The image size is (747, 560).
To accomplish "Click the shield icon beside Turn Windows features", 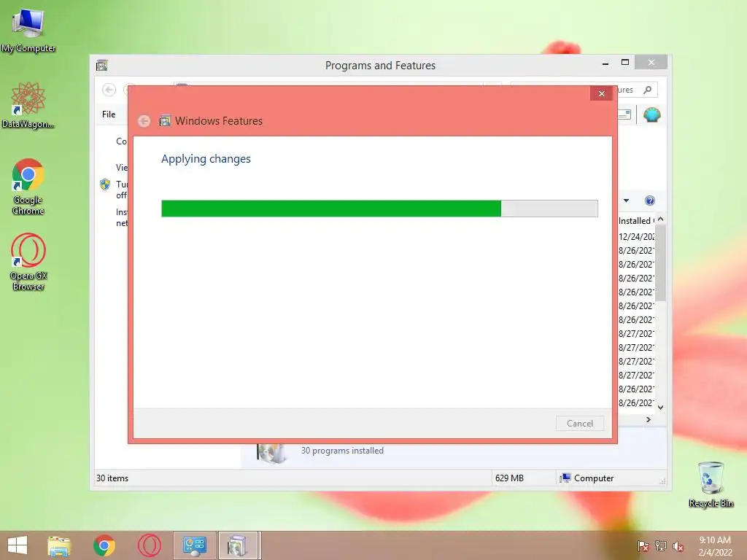I will pos(105,184).
